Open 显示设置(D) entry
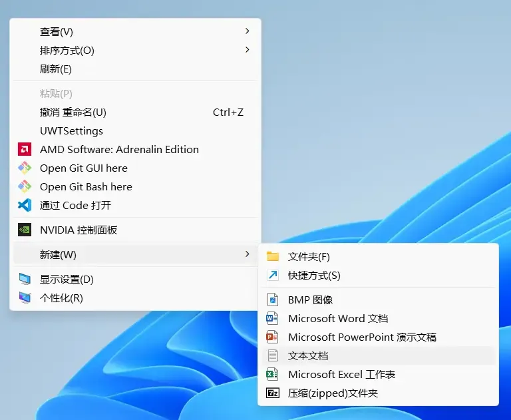This screenshot has width=511, height=420. (135, 279)
